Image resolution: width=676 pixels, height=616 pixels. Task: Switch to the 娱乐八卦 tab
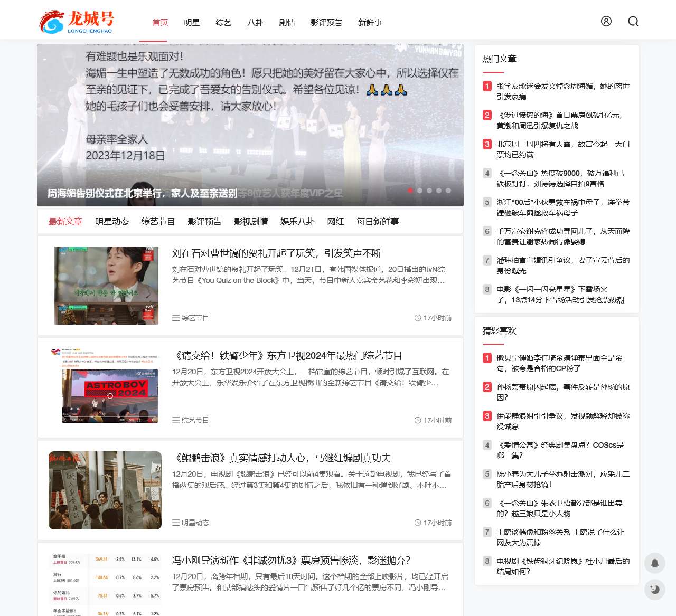[x=297, y=222]
